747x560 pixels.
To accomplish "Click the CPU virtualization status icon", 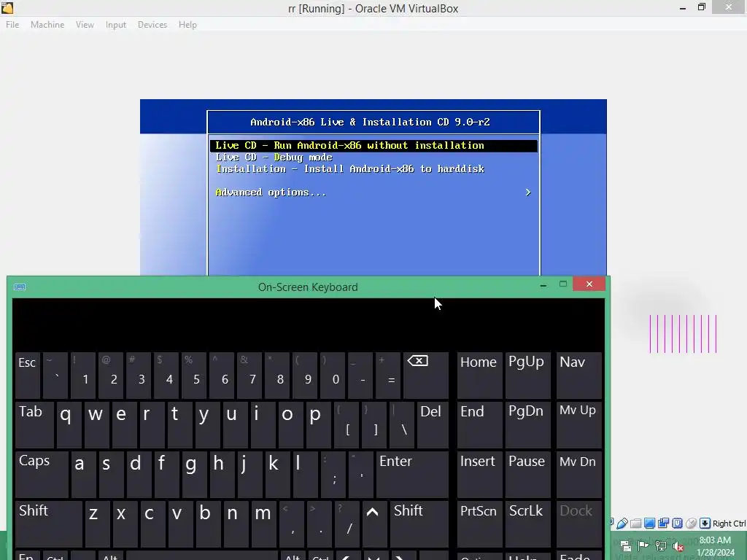I will [677, 524].
